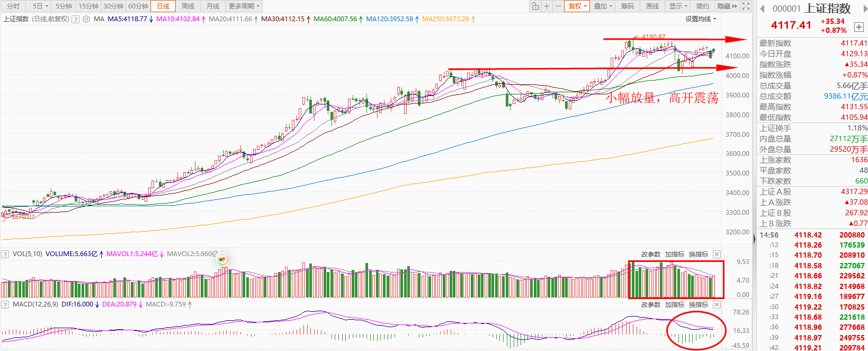Collapse the right quote panel via divider handle
This screenshot has width=868, height=351.
point(754,239)
